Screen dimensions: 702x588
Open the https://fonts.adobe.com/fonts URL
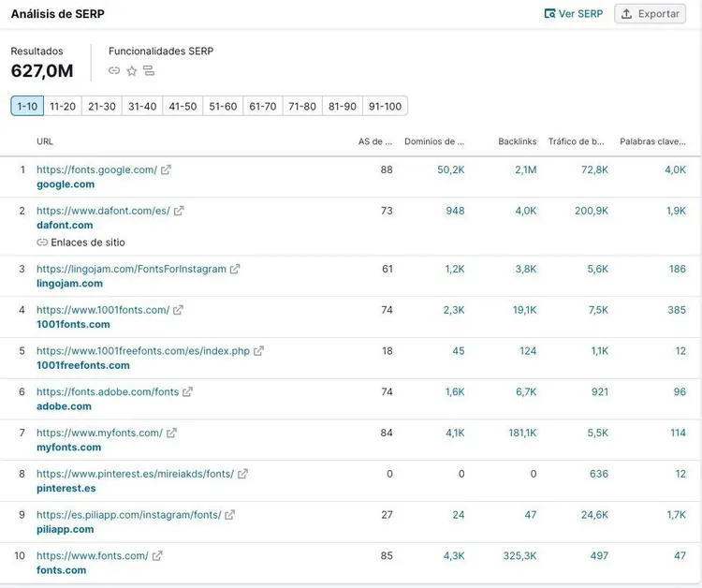click(x=108, y=392)
